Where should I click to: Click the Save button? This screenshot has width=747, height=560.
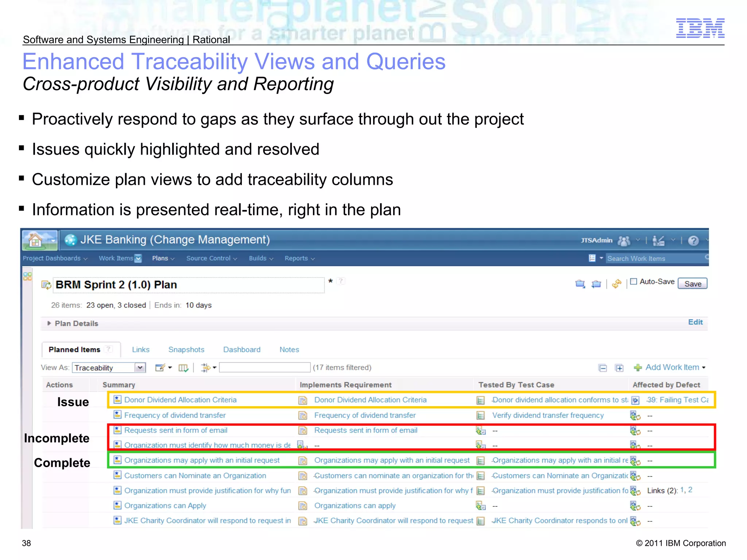pos(693,284)
